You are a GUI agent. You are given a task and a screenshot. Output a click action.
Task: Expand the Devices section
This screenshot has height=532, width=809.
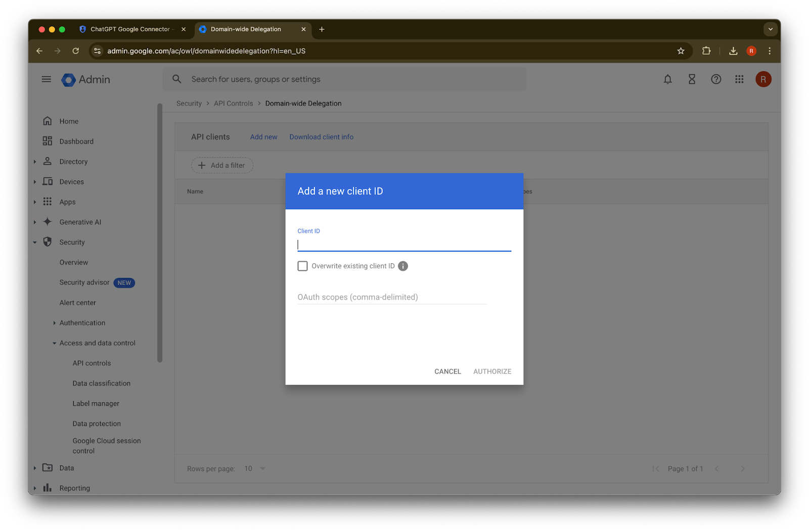(35, 182)
